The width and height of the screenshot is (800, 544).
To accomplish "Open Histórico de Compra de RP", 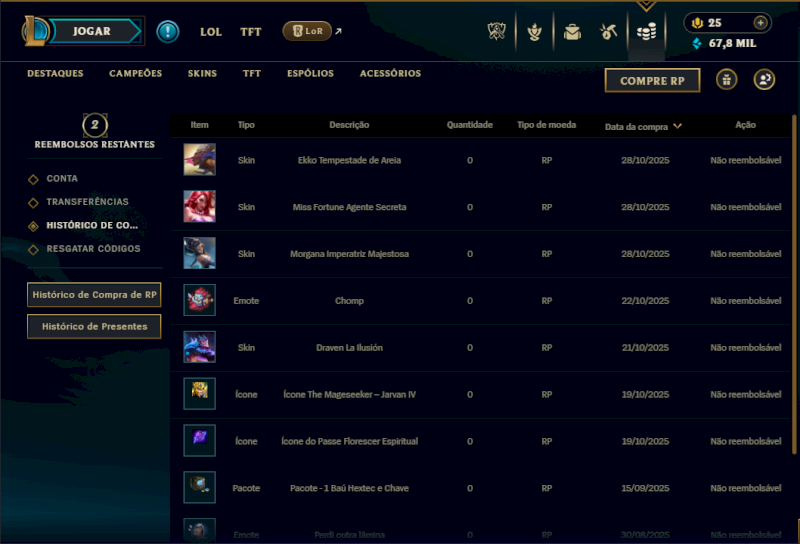I will (x=94, y=294).
